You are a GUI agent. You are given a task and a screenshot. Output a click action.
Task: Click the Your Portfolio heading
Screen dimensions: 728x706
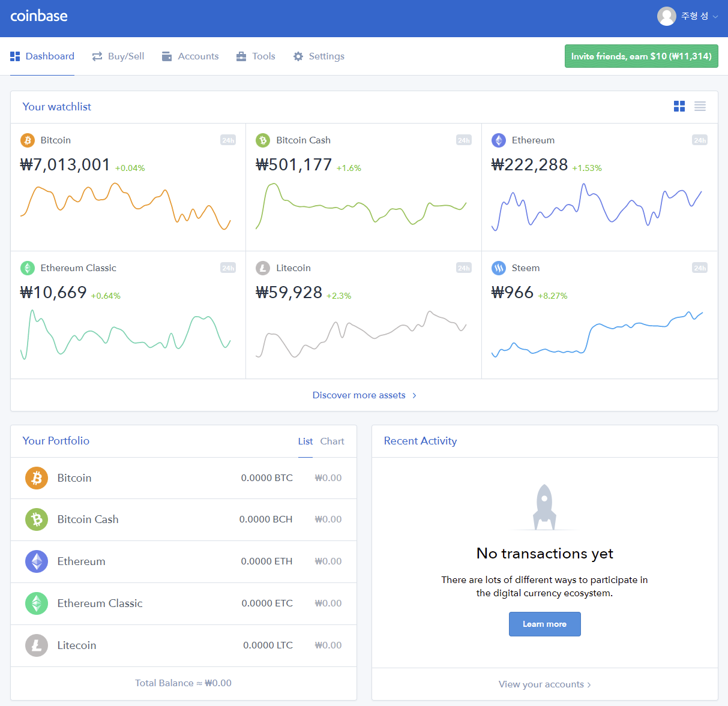[56, 441]
